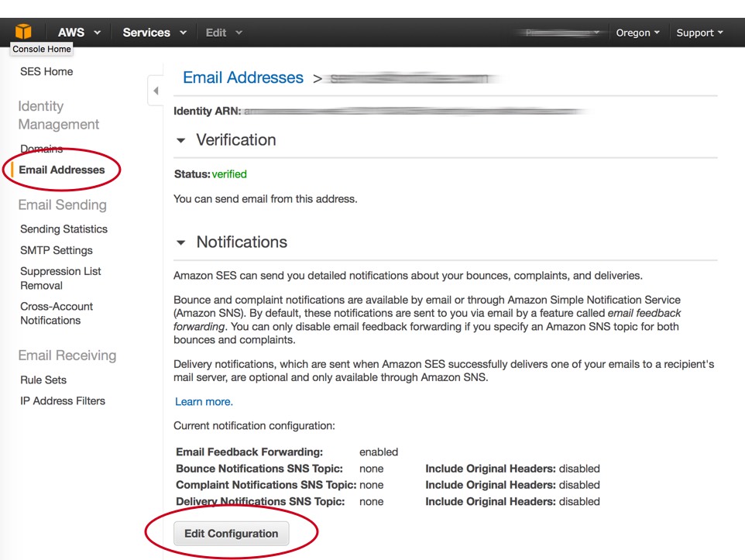Screen dimensions: 745x560
Task: Click the Edit Configuration button
Action: click(231, 534)
